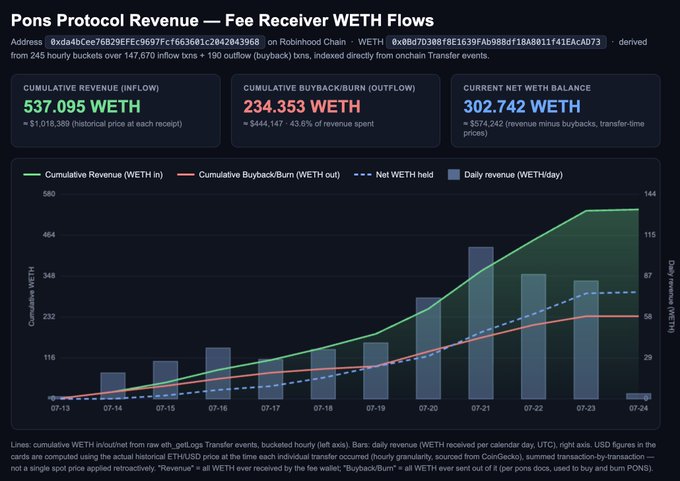
Task: Click the 58 right axis tick label
Action: click(648, 317)
